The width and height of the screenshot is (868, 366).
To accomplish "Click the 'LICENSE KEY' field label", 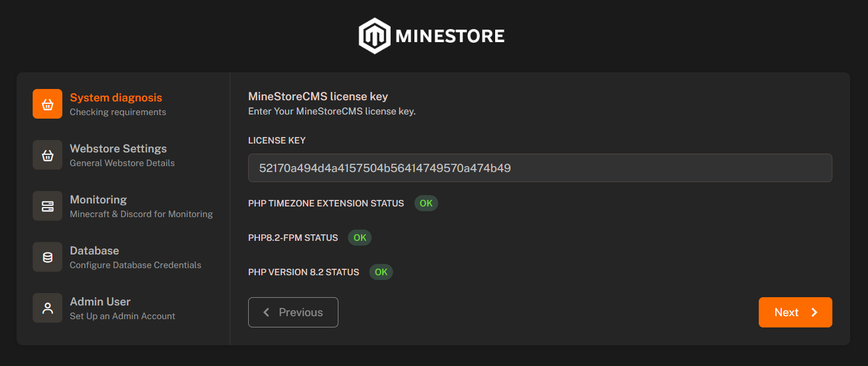I will tap(277, 141).
